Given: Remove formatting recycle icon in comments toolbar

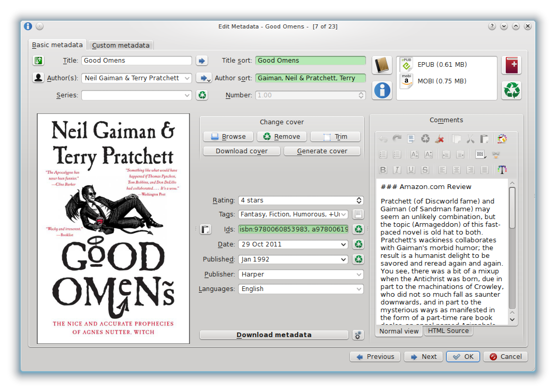Looking at the screenshot, I should pyautogui.click(x=425, y=139).
